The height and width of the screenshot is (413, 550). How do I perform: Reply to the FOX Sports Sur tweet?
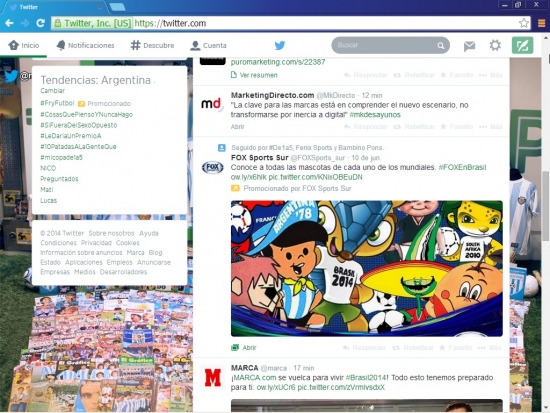click(x=364, y=348)
